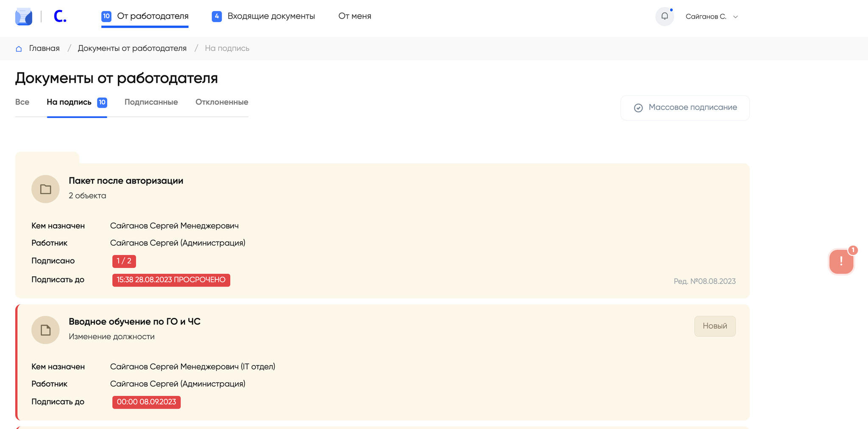Viewport: 868px width, 429px height.
Task: Click the checkmark icon in Массовое подписание
Action: coord(638,108)
